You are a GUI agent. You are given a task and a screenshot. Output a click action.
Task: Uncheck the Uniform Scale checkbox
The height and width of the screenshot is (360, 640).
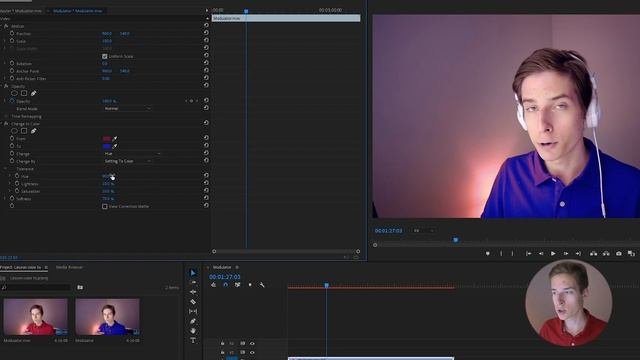tap(104, 56)
